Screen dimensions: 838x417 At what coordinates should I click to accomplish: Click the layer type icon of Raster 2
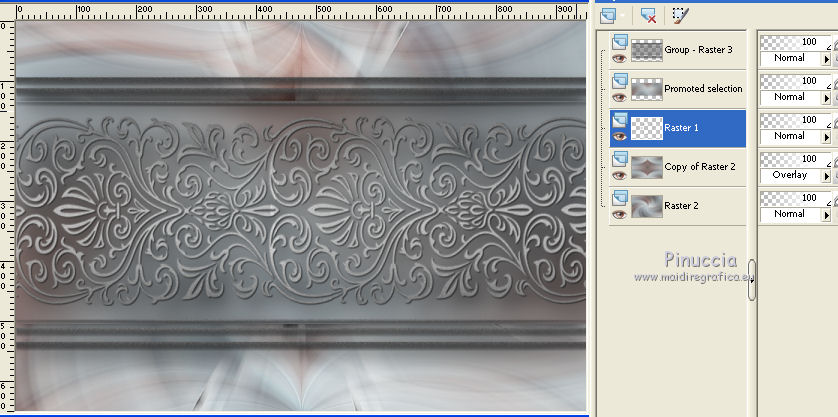[x=620, y=198]
